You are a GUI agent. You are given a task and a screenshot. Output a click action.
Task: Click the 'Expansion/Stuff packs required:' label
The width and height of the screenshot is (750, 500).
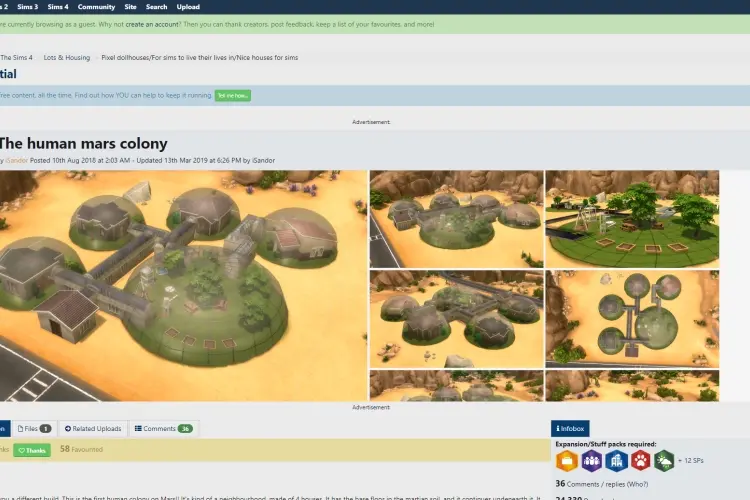click(606, 444)
